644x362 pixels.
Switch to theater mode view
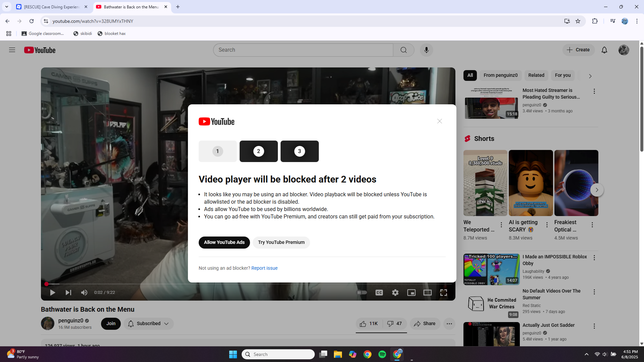pyautogui.click(x=427, y=293)
